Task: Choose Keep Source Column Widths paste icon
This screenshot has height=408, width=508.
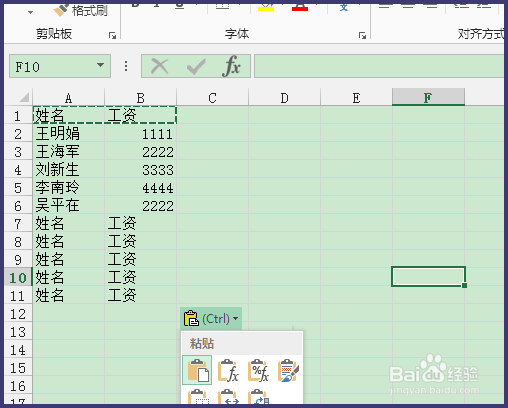Action: (228, 397)
